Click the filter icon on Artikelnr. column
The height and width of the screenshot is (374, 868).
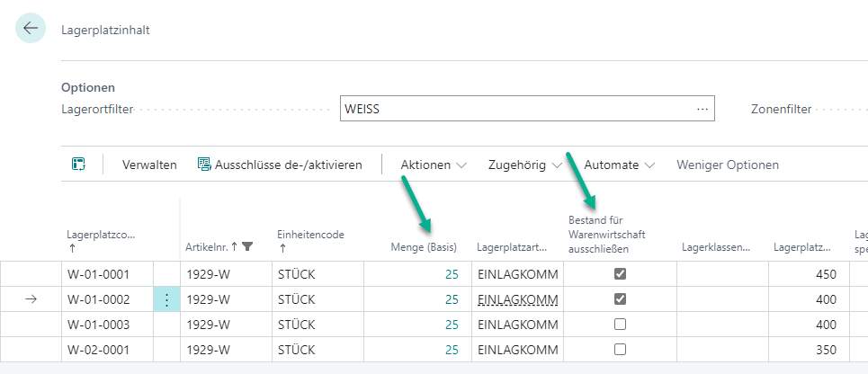click(x=247, y=246)
